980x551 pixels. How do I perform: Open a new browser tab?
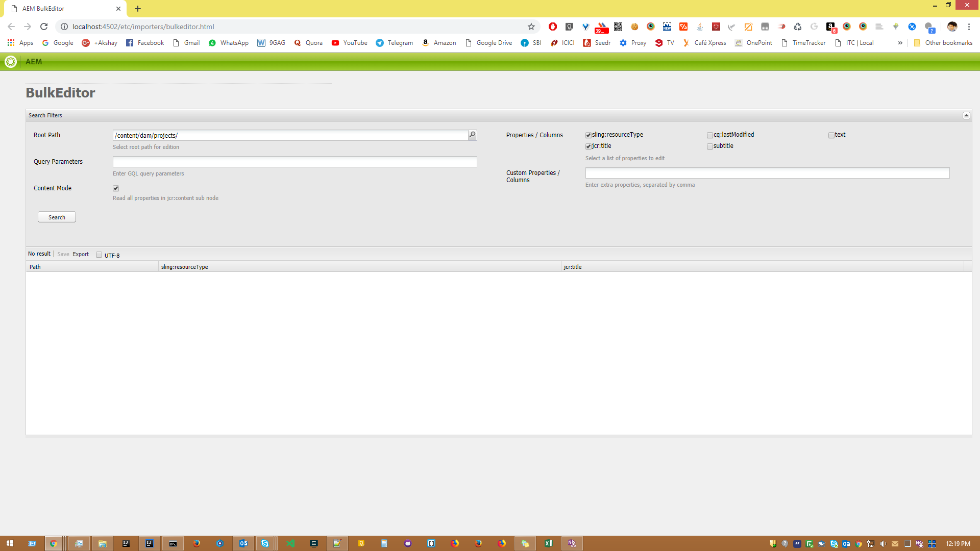pyautogui.click(x=138, y=9)
